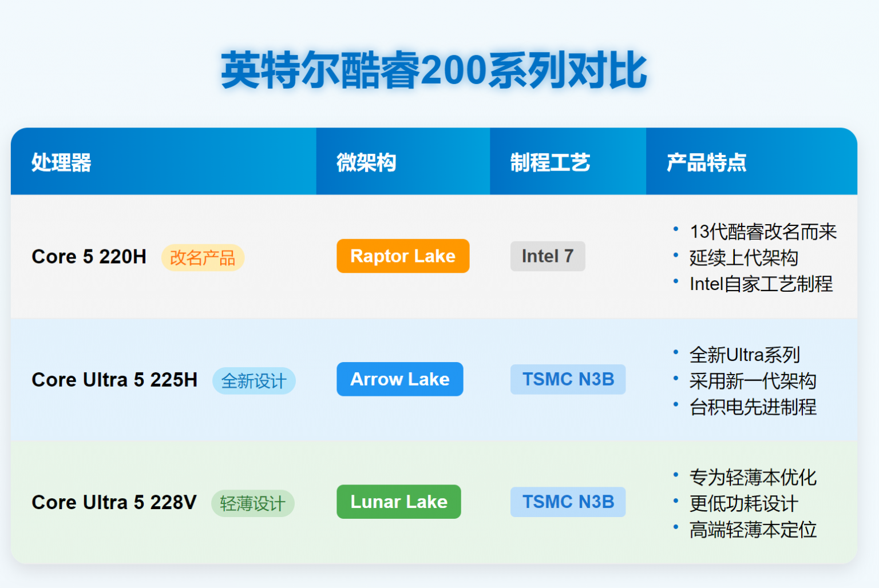
Task: Click the 微架构 column header
Action: 365,162
